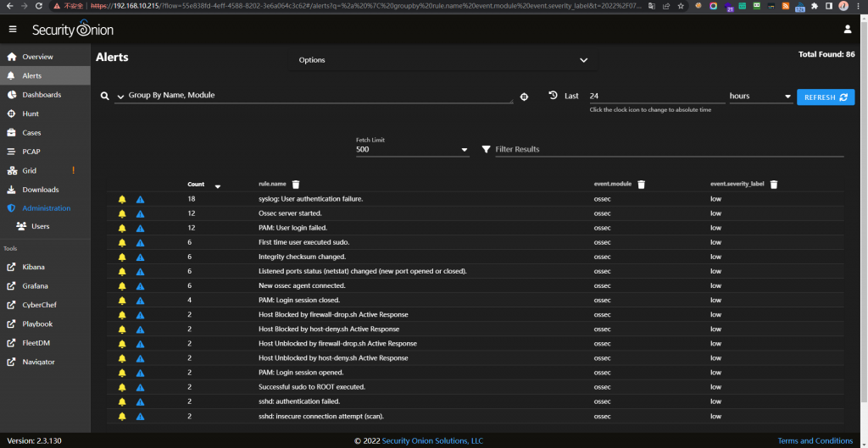Open the user account icon
Image resolution: width=868 pixels, height=448 pixels.
pos(848,30)
